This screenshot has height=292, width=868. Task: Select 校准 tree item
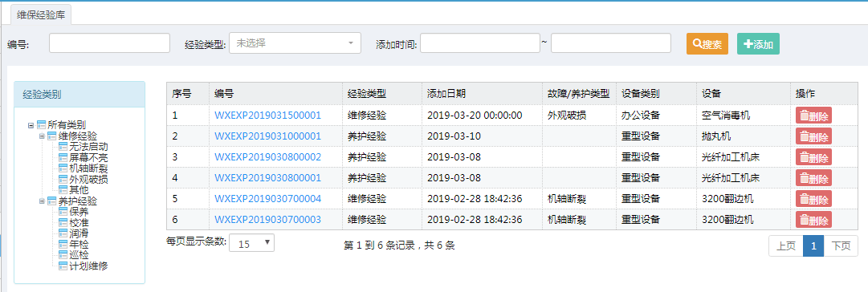(79, 222)
